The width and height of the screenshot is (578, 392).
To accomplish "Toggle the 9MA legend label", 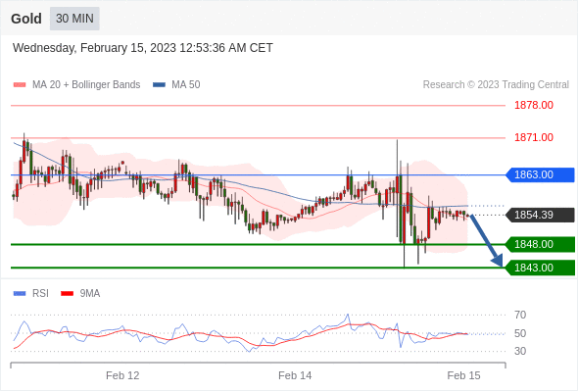I will point(90,294).
